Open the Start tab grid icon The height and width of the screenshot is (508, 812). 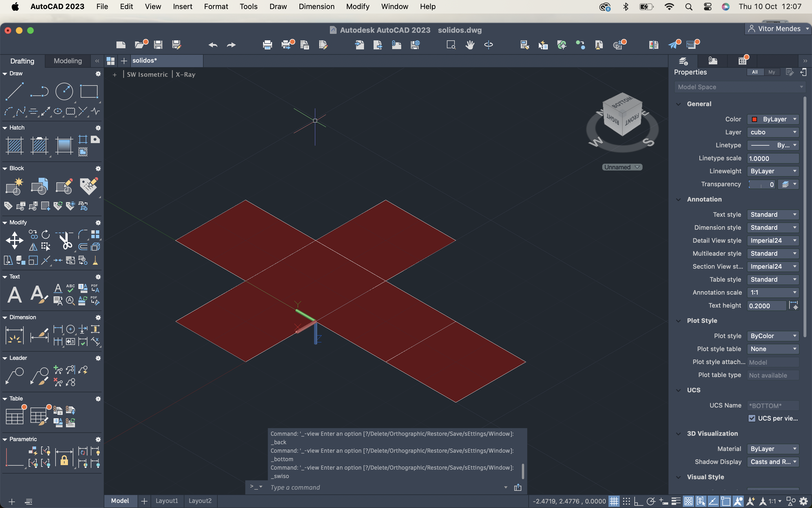tap(111, 61)
